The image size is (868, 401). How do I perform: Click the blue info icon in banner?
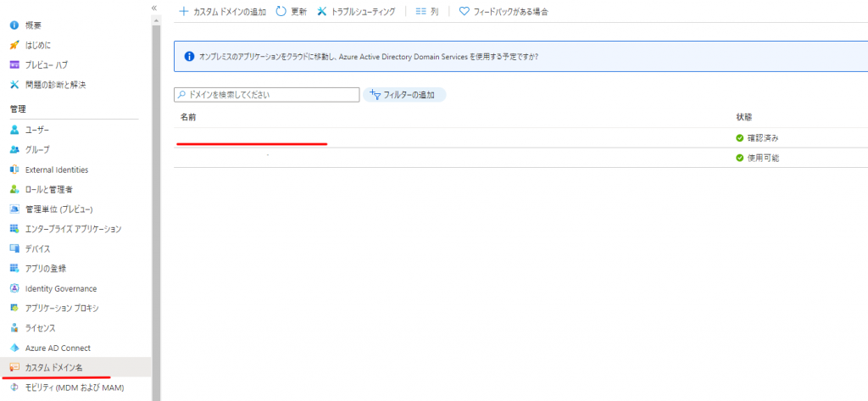[189, 57]
